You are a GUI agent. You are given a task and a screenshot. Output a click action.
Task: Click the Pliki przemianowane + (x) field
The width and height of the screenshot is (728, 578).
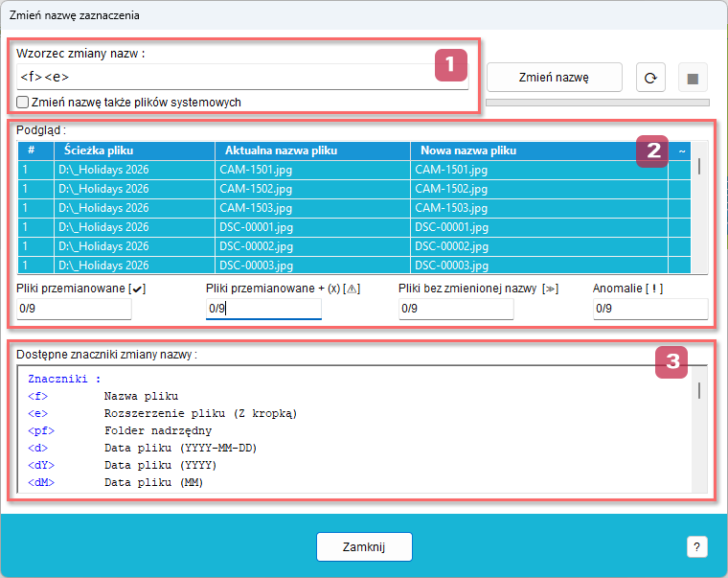click(263, 309)
